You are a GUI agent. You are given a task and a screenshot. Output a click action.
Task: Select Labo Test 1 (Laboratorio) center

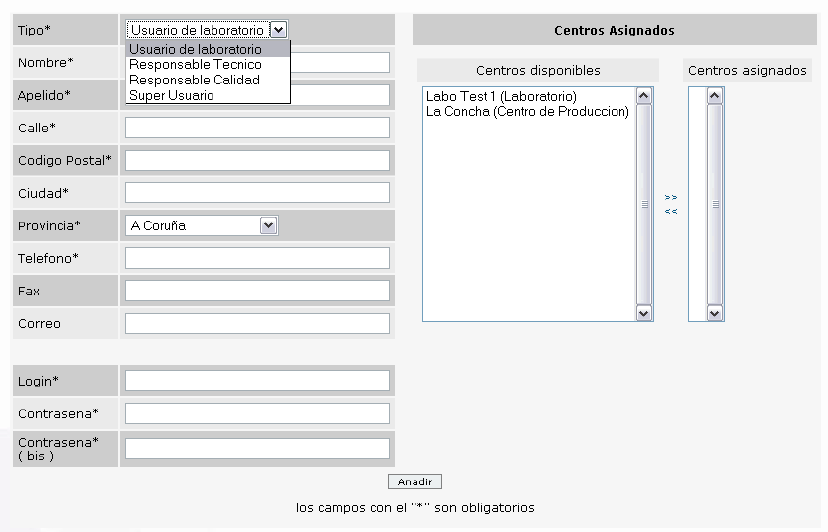pyautogui.click(x=501, y=96)
